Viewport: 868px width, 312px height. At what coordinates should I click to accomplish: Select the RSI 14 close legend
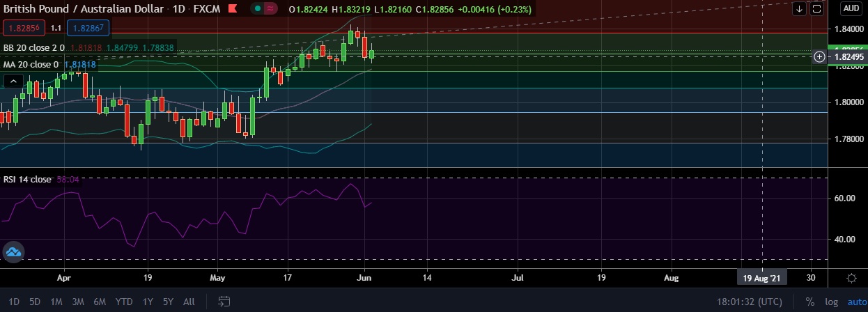tap(27, 179)
